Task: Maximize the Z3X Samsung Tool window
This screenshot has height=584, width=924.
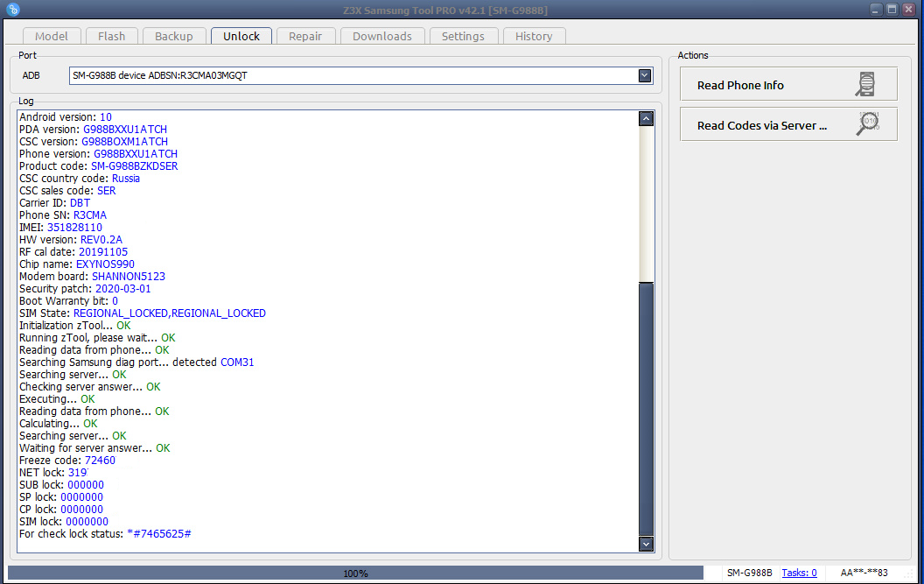Action: (x=892, y=9)
